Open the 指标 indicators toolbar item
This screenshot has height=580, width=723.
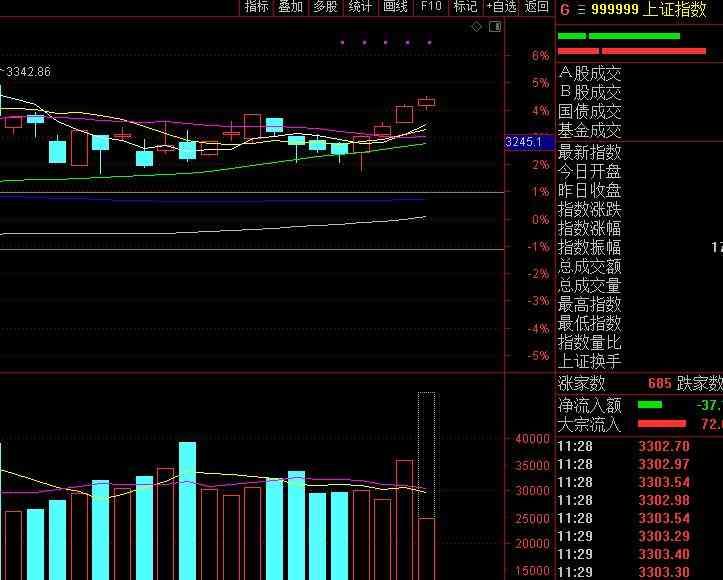click(257, 7)
